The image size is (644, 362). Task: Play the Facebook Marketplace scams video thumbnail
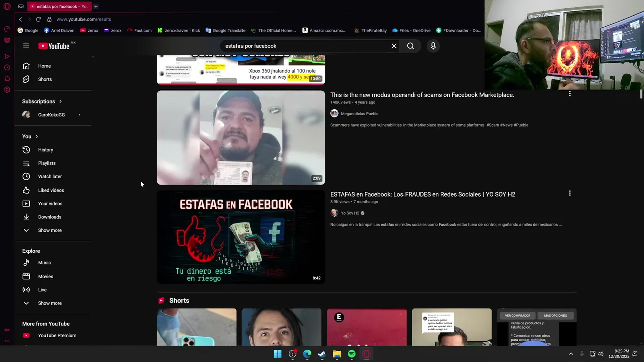pyautogui.click(x=241, y=137)
